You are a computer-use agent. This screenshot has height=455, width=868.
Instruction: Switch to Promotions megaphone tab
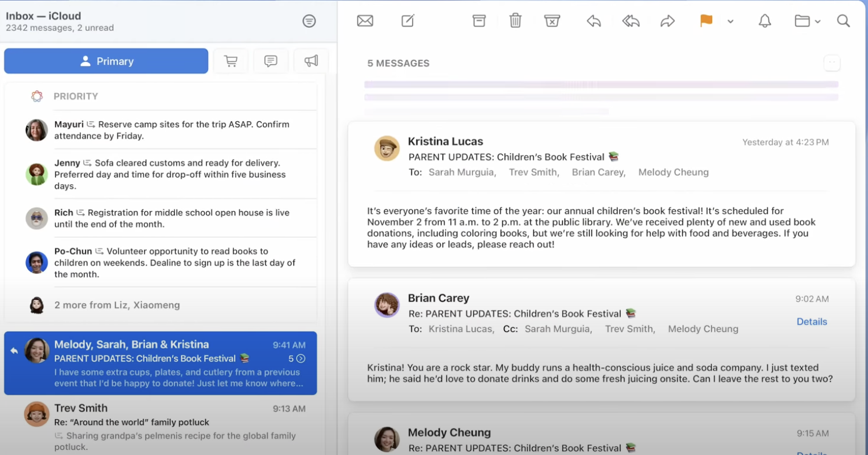[x=311, y=61]
